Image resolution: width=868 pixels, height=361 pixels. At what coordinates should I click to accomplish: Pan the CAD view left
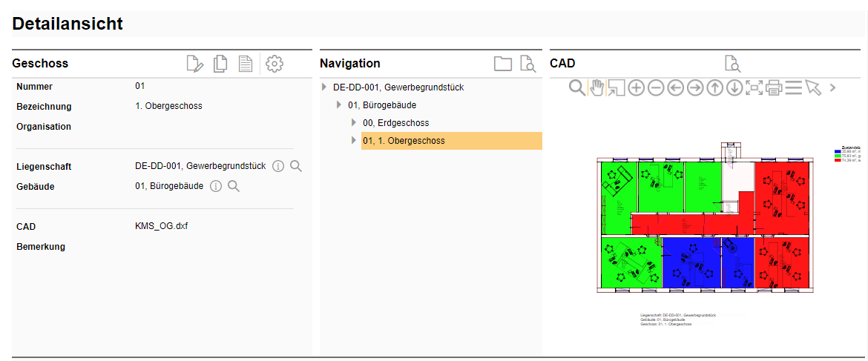(675, 87)
